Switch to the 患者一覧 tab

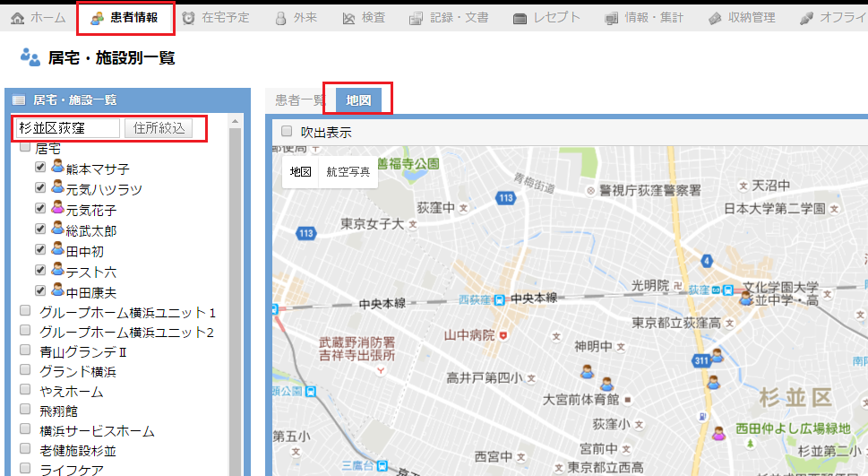[300, 100]
